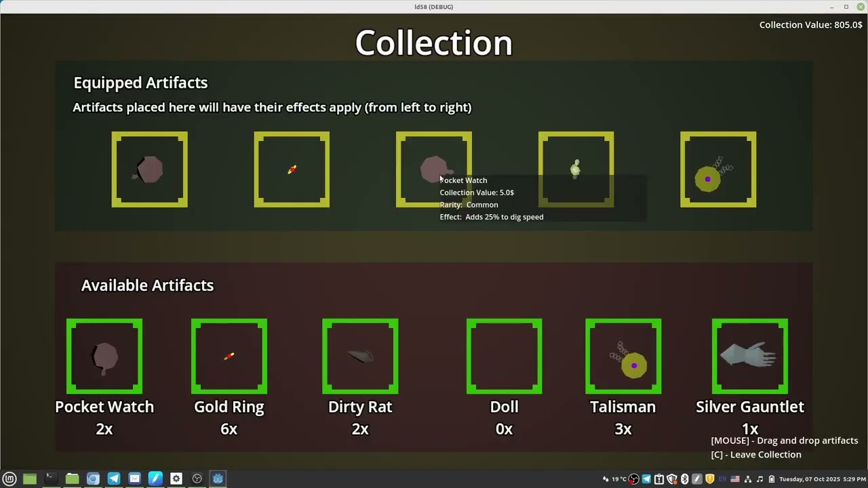Pick the available Talisman artifact
Image resolution: width=868 pixels, height=488 pixels.
[623, 357]
